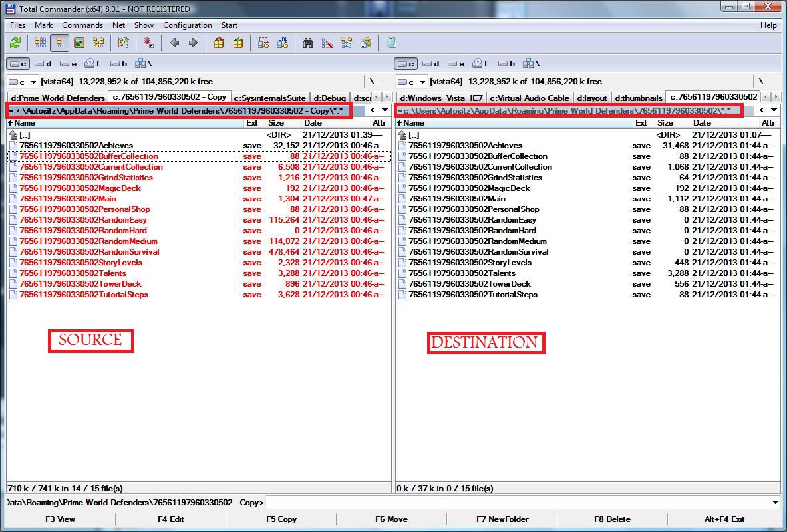The image size is (787, 532).
Task: Open the synchronize directories icon
Action: (347, 43)
